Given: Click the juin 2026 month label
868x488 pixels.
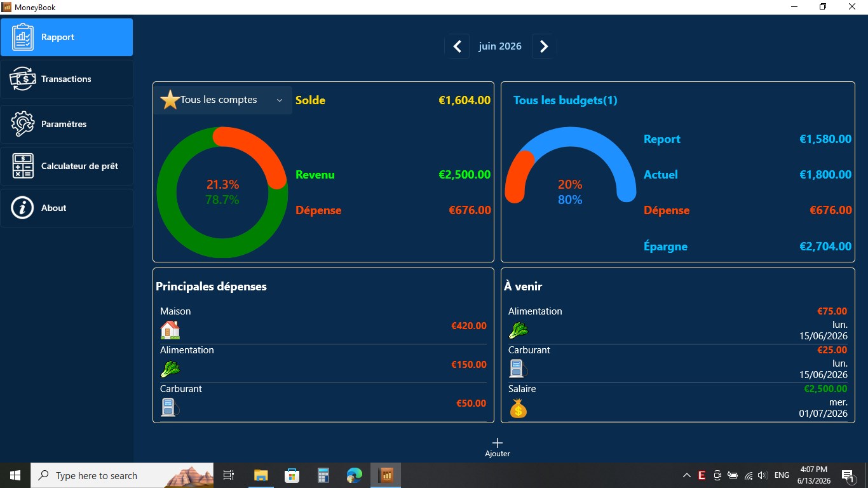Looking at the screenshot, I should pos(500,46).
